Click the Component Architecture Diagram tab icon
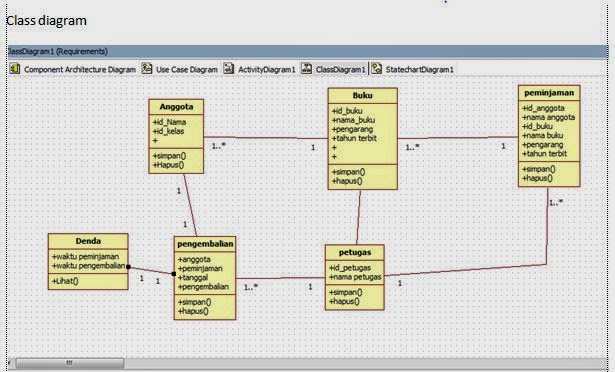 (15, 69)
